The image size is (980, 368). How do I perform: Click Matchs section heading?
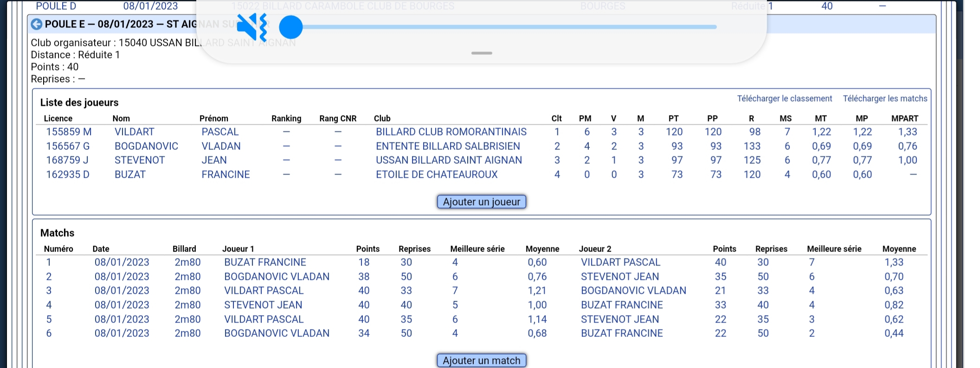(57, 233)
